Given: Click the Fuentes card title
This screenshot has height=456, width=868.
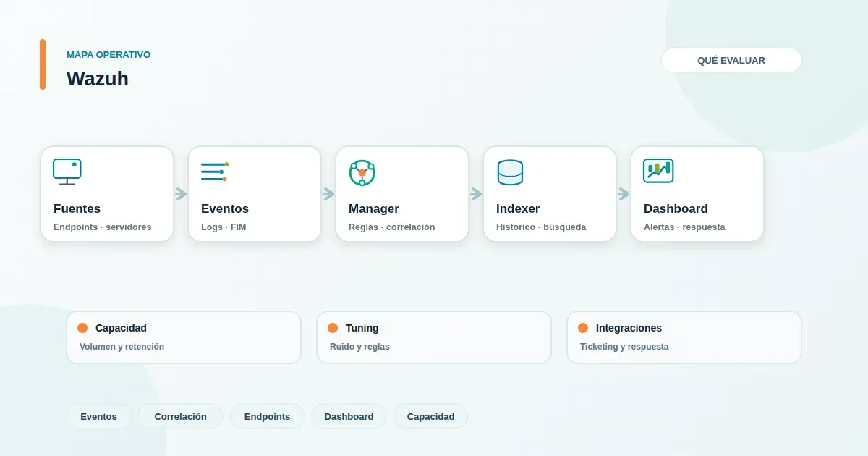Looking at the screenshot, I should click(77, 208).
